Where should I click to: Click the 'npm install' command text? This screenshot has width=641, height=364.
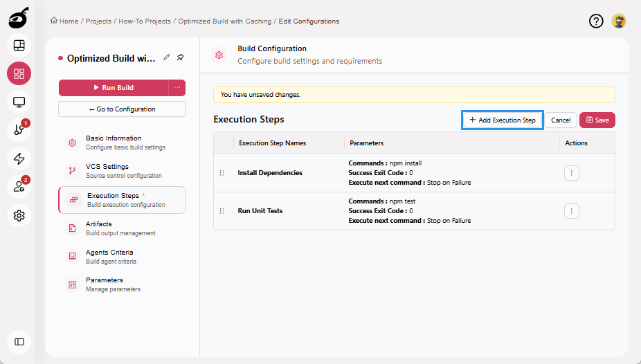406,163
